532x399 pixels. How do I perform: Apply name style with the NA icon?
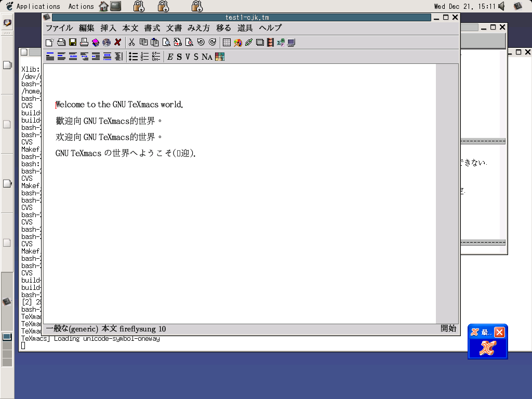(x=207, y=57)
